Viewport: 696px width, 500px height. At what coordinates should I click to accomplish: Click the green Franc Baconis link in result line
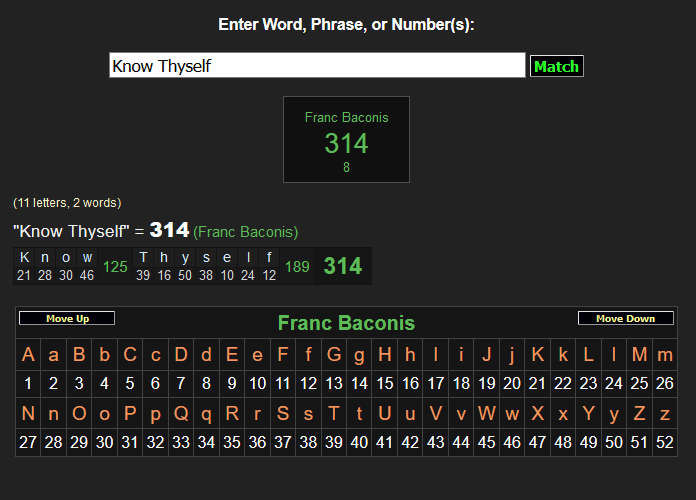point(246,232)
